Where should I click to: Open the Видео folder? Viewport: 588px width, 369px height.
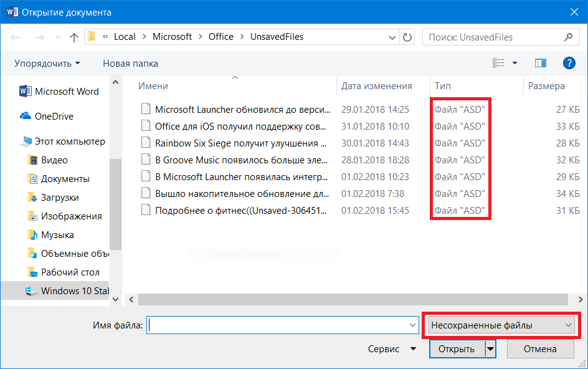(48, 160)
